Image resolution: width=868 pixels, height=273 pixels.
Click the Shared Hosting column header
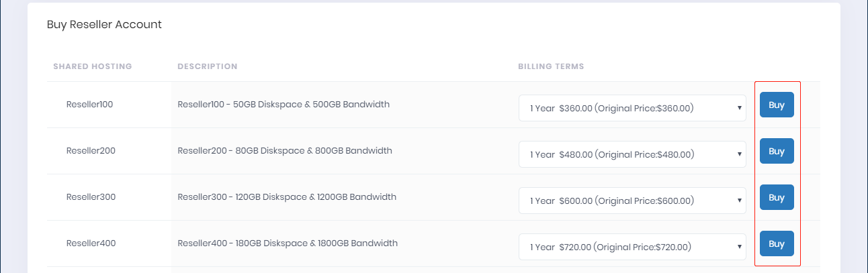[x=92, y=66]
